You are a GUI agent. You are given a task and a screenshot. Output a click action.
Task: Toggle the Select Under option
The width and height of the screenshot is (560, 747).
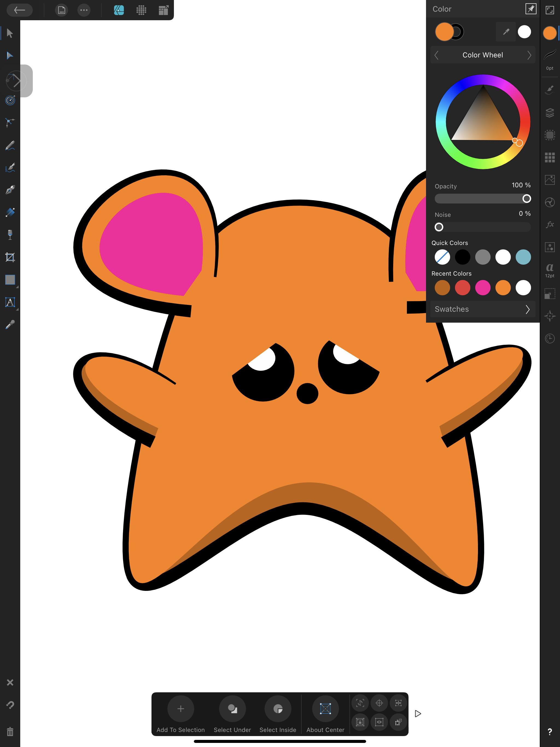point(232,708)
